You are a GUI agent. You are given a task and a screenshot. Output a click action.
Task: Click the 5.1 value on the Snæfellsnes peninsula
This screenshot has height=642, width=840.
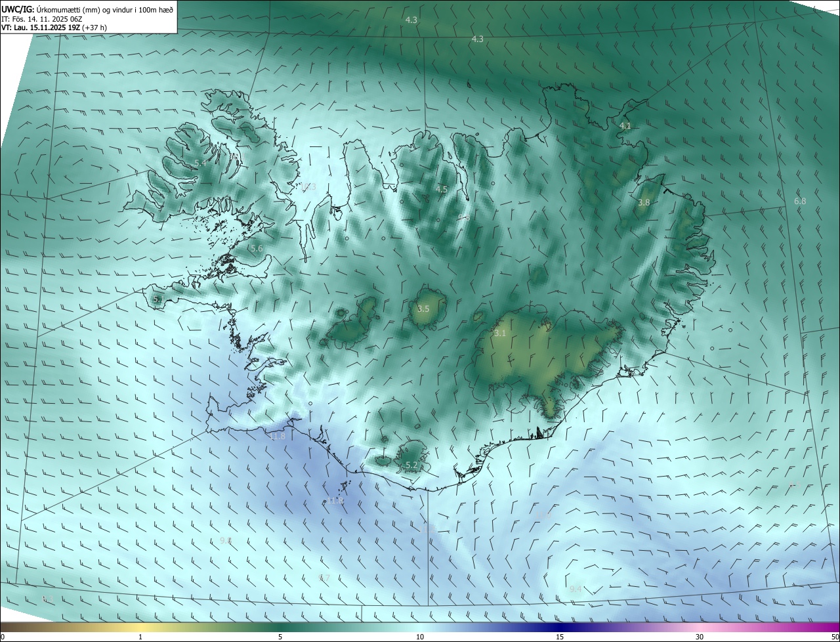[158, 299]
